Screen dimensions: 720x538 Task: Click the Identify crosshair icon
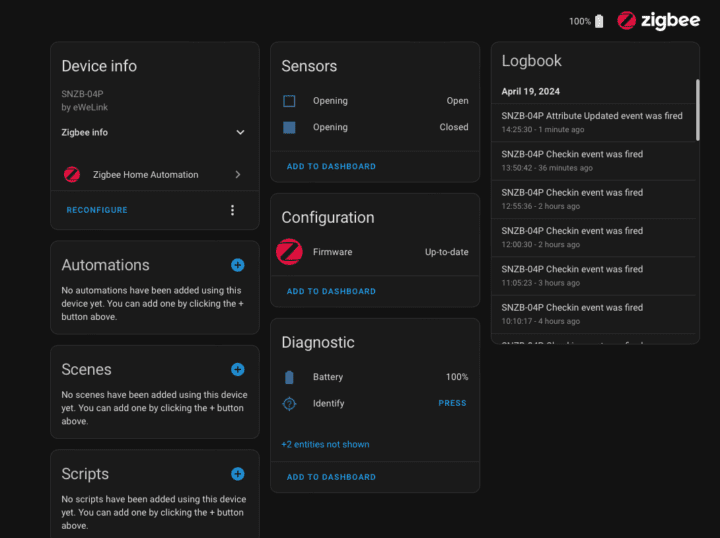click(289, 403)
